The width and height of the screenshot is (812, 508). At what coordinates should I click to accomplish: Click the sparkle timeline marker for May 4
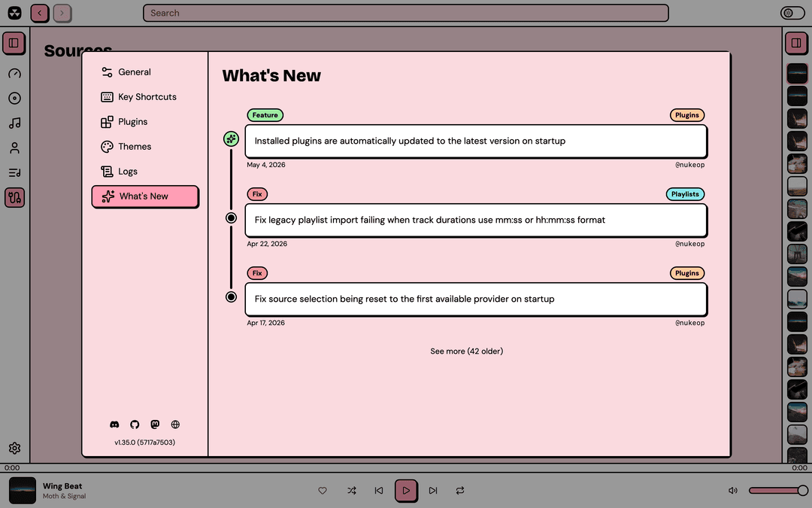231,139
